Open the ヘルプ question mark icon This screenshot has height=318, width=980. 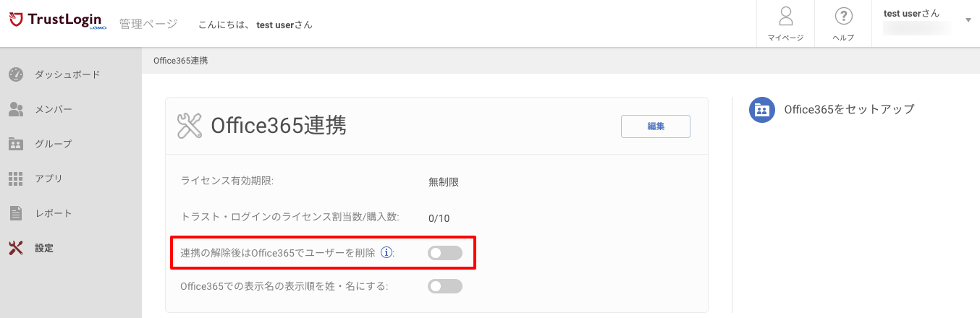click(843, 16)
